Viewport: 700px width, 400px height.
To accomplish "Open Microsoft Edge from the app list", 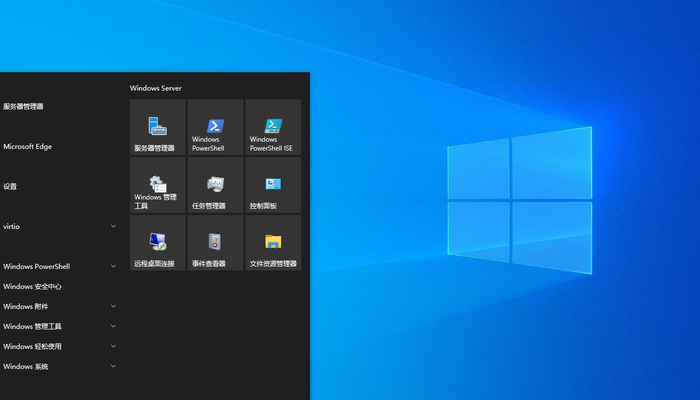I will tap(28, 146).
